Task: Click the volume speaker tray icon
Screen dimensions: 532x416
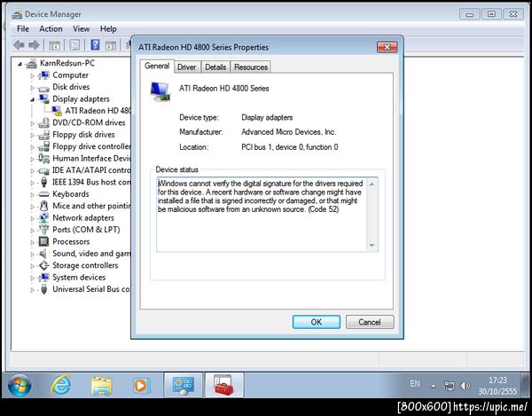Action: pos(465,386)
